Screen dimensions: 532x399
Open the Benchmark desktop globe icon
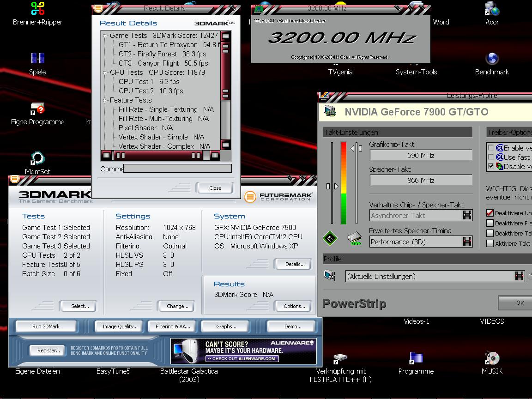click(492, 58)
